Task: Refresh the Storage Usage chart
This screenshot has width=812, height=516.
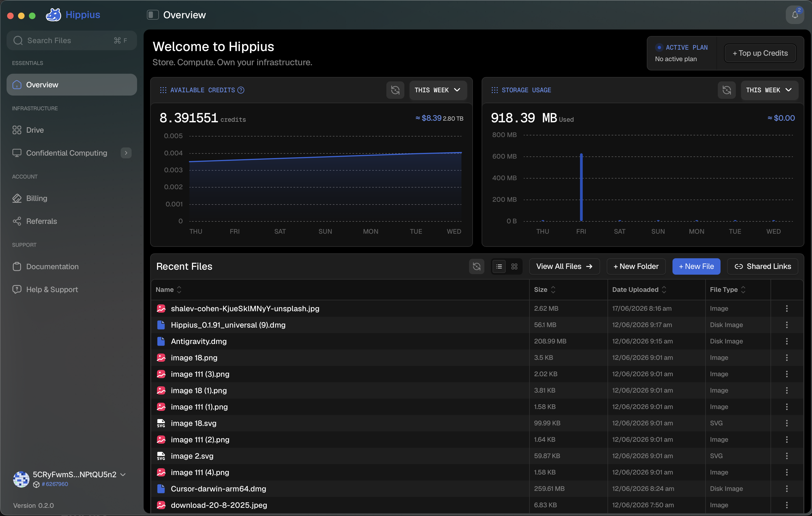Action: (x=727, y=90)
